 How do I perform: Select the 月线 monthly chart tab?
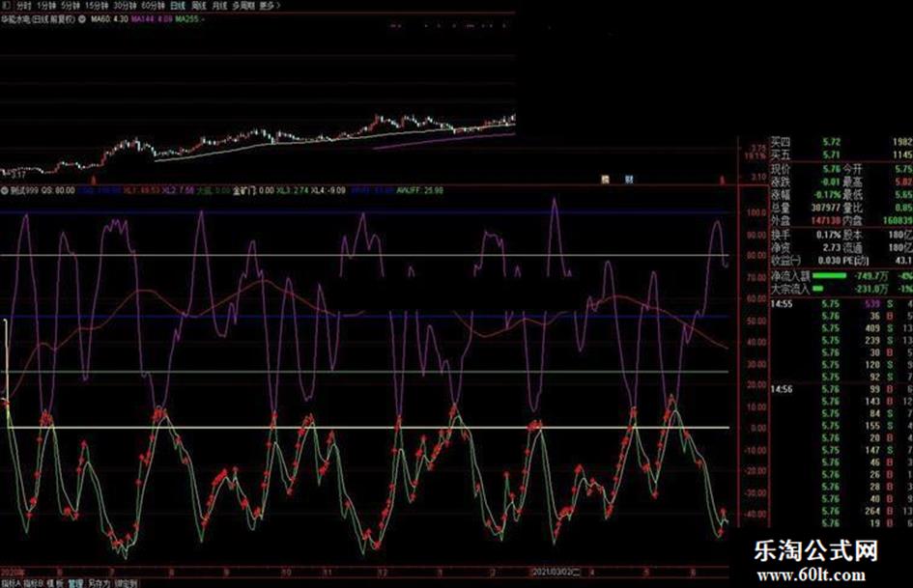(x=219, y=5)
